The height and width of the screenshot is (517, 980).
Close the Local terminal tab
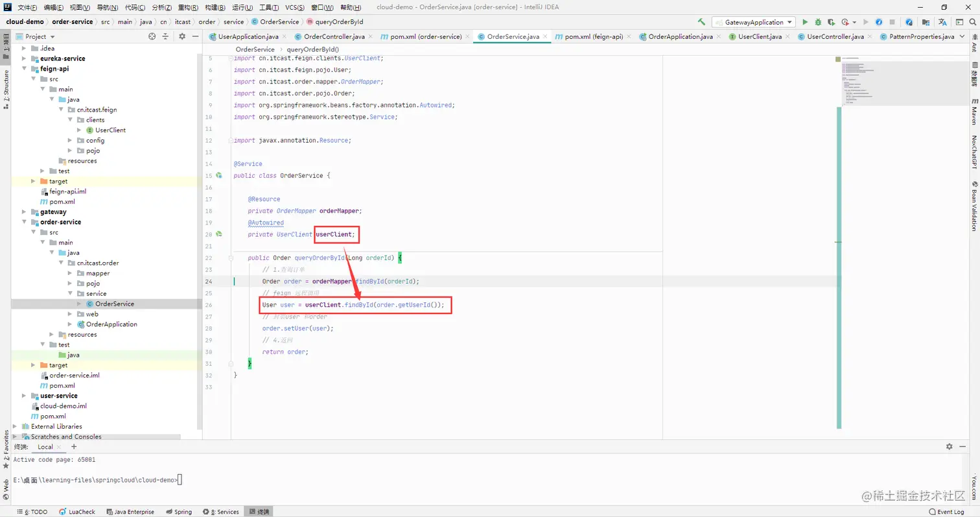(59, 447)
